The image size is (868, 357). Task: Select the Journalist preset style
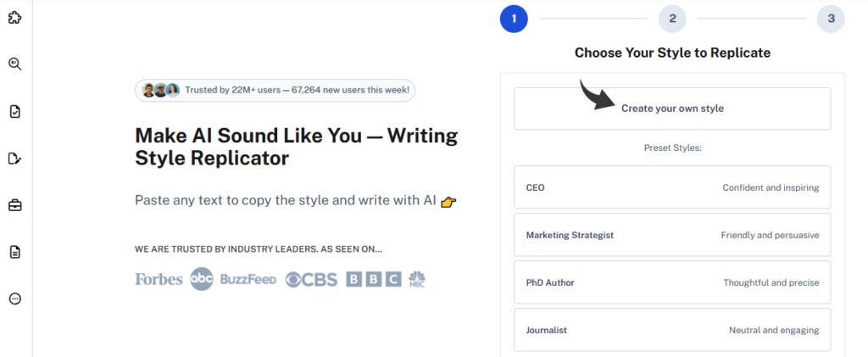coord(672,330)
